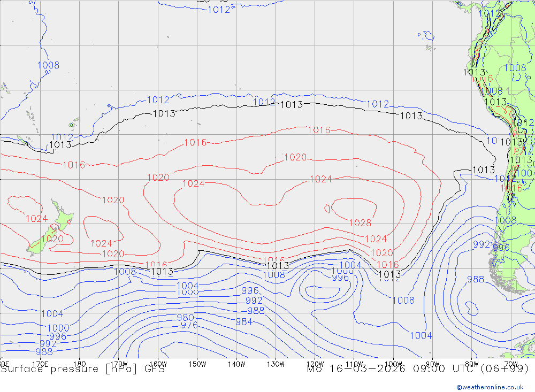Select the 980 isobar label
Screen dimensions: 535x392
coord(185,317)
